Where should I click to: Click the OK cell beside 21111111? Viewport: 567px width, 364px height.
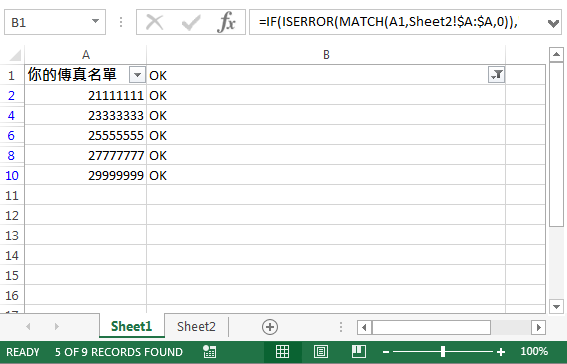click(326, 95)
